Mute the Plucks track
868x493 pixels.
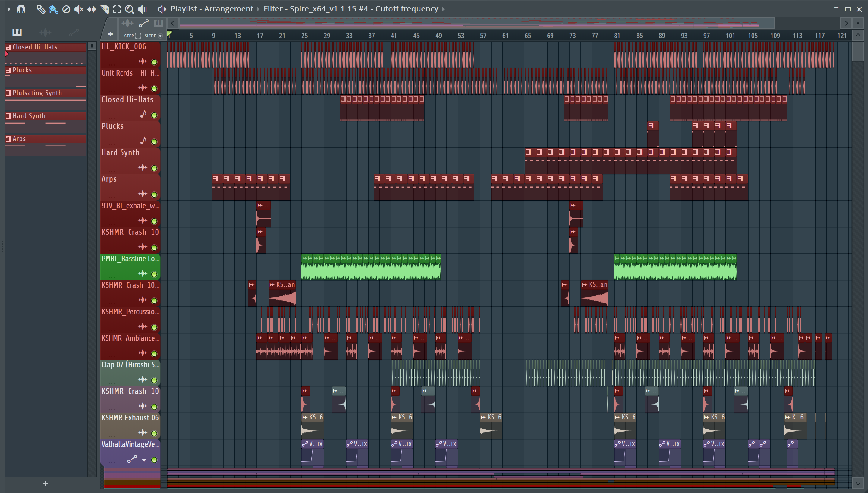coord(154,142)
